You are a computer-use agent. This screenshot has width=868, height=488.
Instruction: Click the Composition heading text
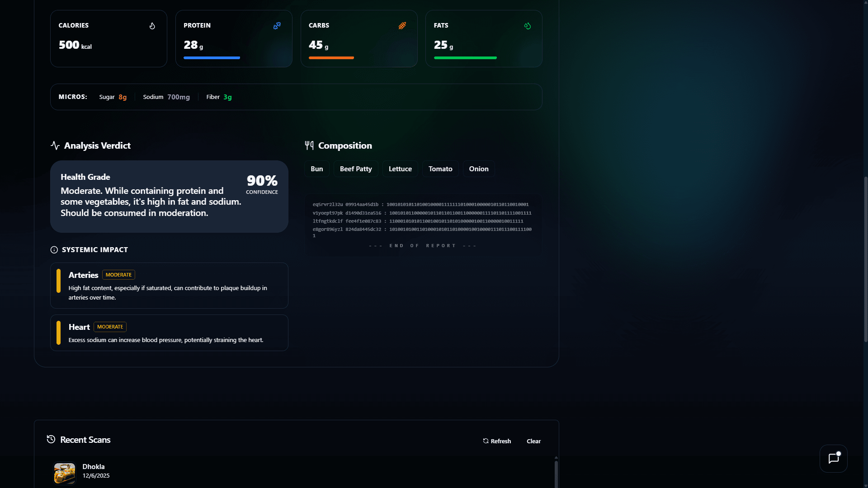tap(345, 145)
